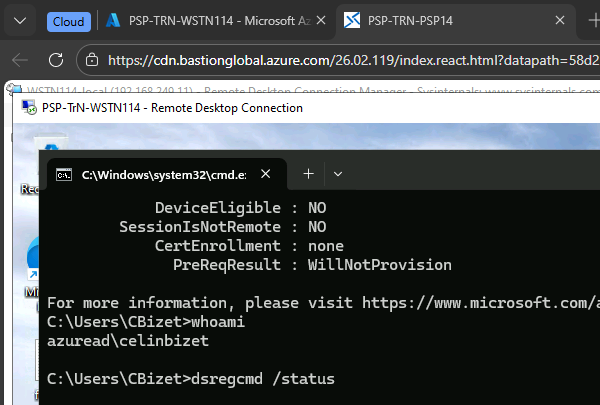The height and width of the screenshot is (405, 600).
Task: Open the terminal profiles dropdown
Action: pyautogui.click(x=338, y=174)
